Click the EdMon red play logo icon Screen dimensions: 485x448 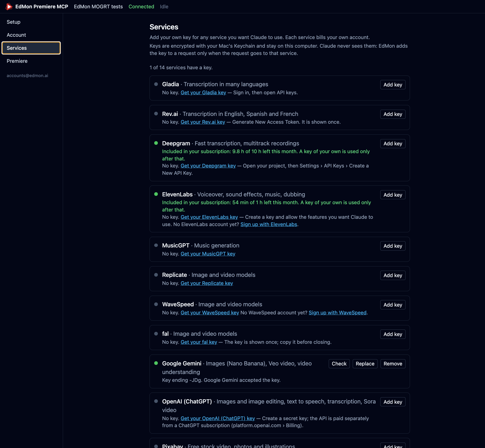[9, 7]
